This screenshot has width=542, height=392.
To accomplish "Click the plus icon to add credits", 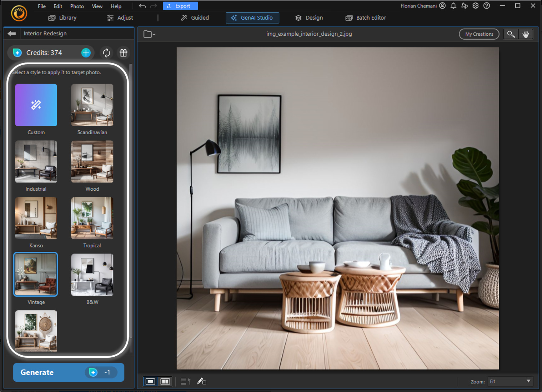I will click(86, 52).
